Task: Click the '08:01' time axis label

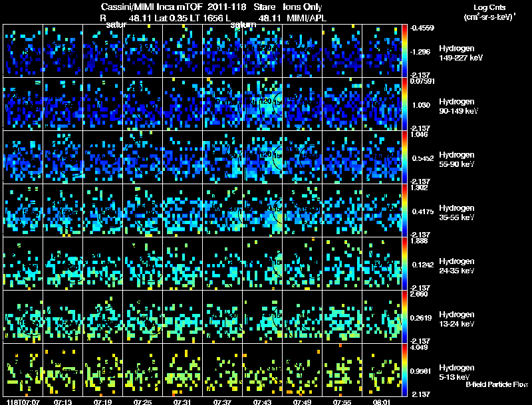Action: click(x=382, y=402)
